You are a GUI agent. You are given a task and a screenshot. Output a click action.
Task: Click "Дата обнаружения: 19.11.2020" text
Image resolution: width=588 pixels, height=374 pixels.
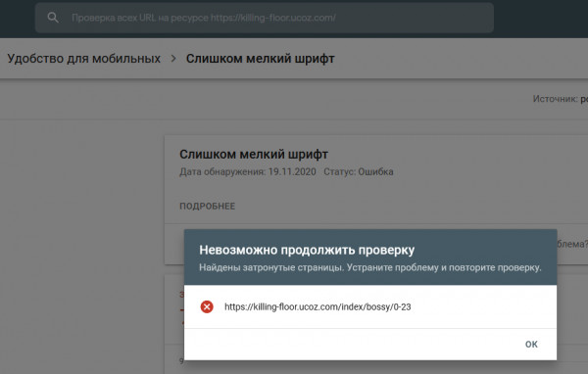click(248, 172)
